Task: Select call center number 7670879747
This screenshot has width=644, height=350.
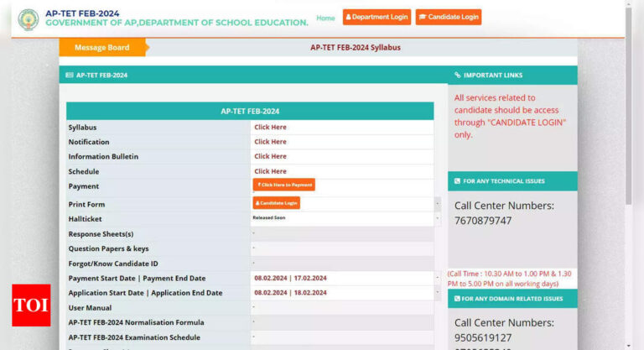Action: pos(483,221)
